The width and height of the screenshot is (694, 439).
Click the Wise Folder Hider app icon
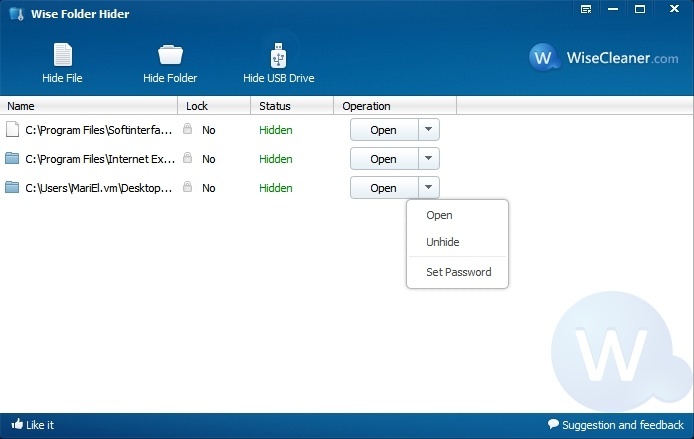pyautogui.click(x=16, y=14)
